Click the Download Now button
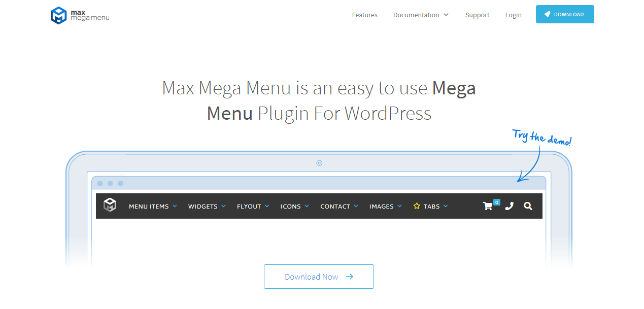The height and width of the screenshot is (309, 644). pos(319,277)
